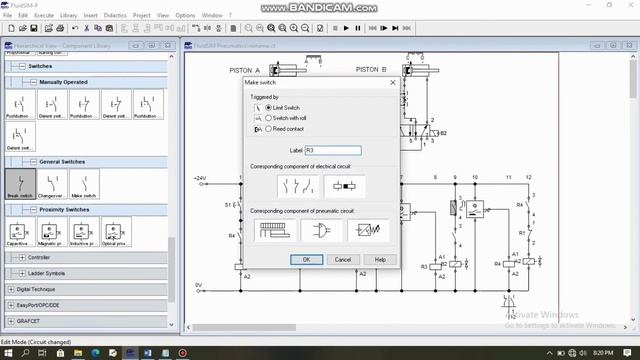Image resolution: width=640 pixels, height=360 pixels.
Task: Click the single step simulation icon
Action: pyautogui.click(x=384, y=28)
